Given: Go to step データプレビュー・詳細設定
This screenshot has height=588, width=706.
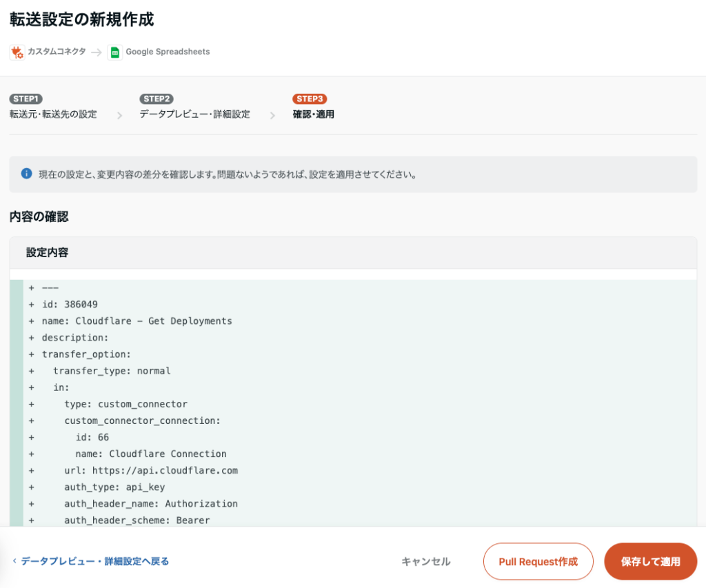Looking at the screenshot, I should [194, 114].
